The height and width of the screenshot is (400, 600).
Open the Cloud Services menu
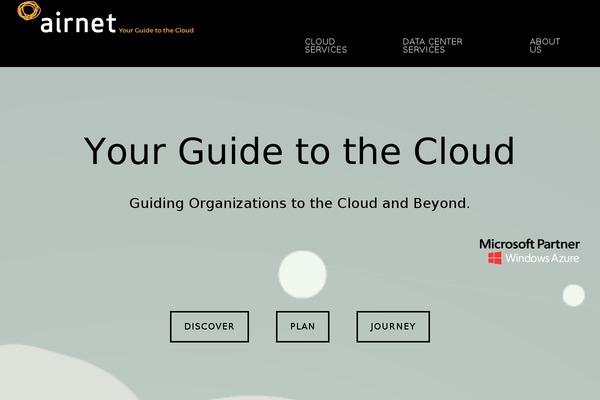pyautogui.click(x=325, y=46)
